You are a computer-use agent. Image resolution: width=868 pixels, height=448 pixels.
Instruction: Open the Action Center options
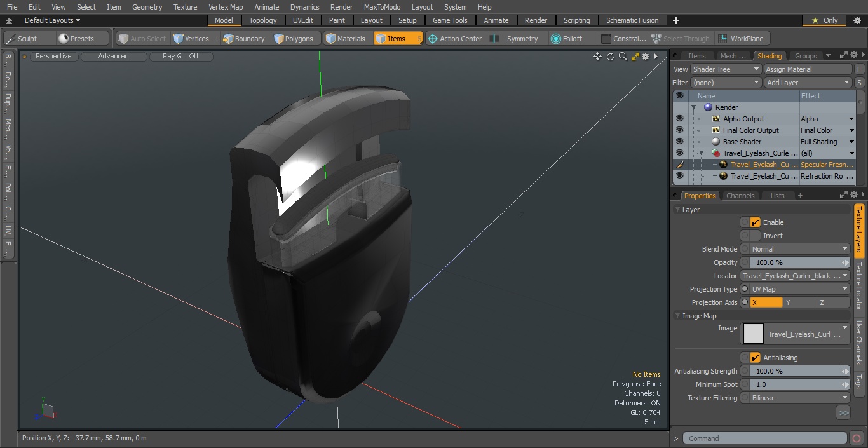455,39
